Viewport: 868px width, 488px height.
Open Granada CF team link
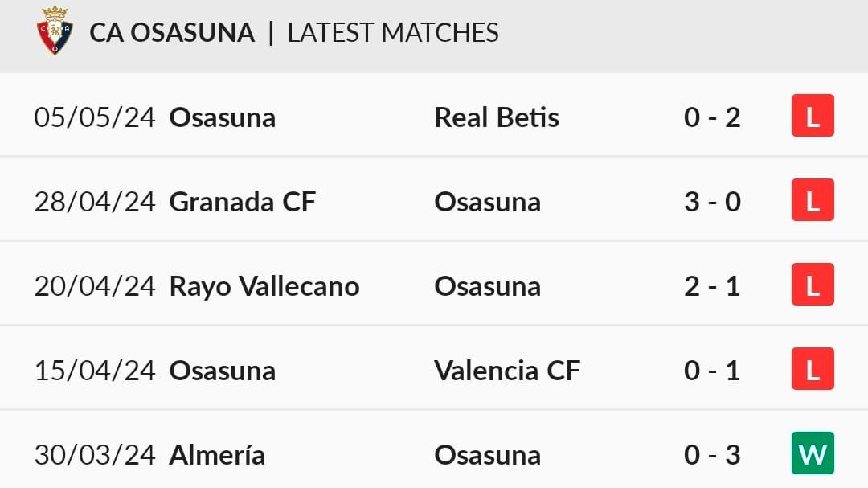coord(243,202)
